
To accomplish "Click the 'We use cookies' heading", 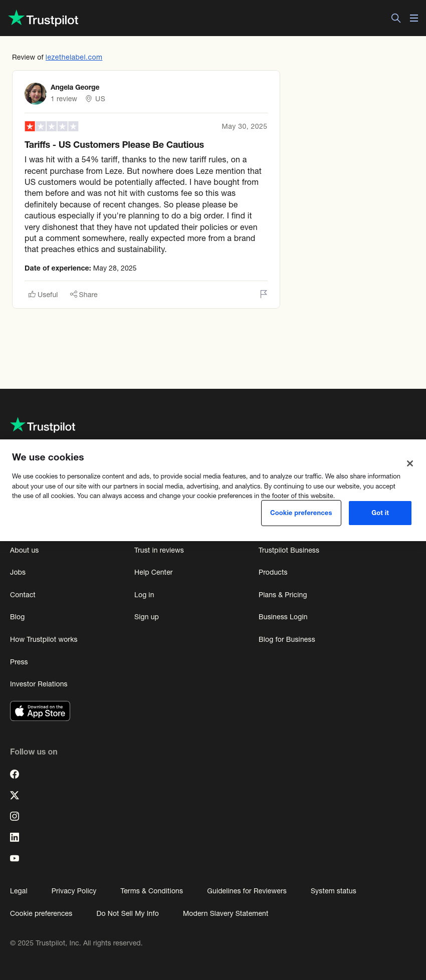I will [48, 457].
